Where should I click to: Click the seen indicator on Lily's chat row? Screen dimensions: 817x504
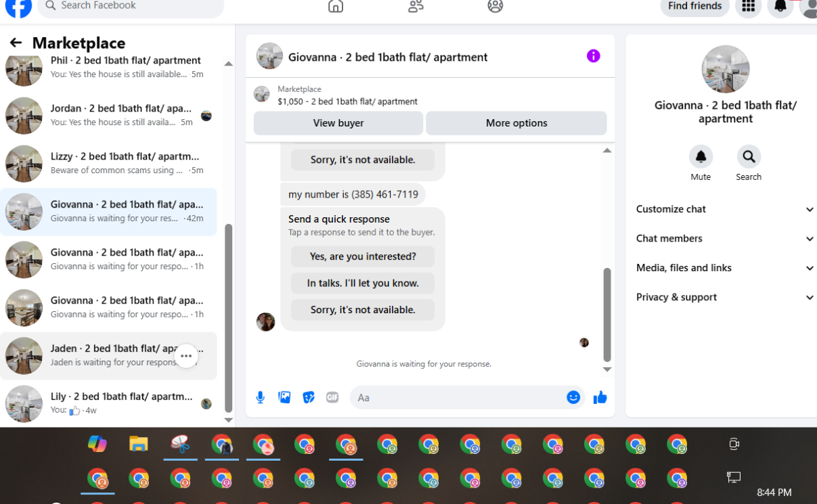[206, 404]
